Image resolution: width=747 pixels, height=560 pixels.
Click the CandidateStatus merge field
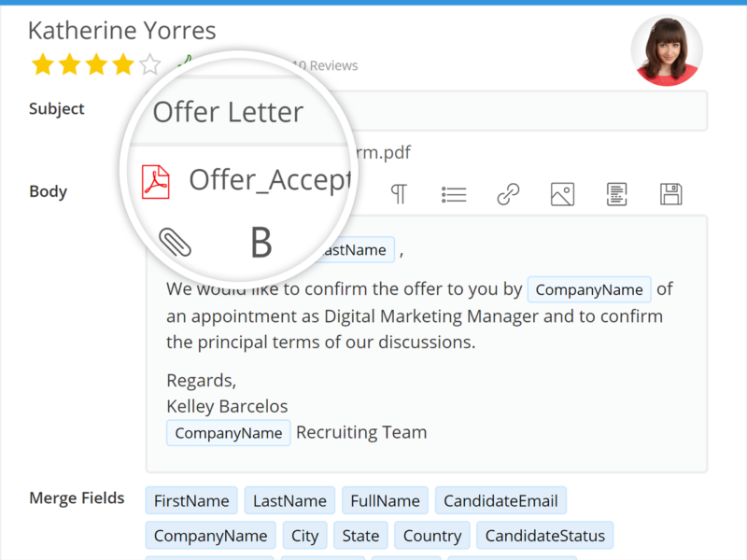544,535
